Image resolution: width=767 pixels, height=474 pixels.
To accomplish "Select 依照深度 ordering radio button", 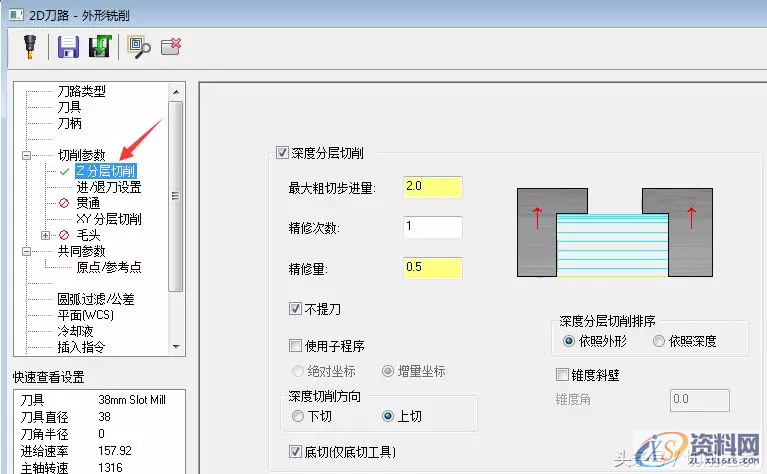I will [659, 341].
